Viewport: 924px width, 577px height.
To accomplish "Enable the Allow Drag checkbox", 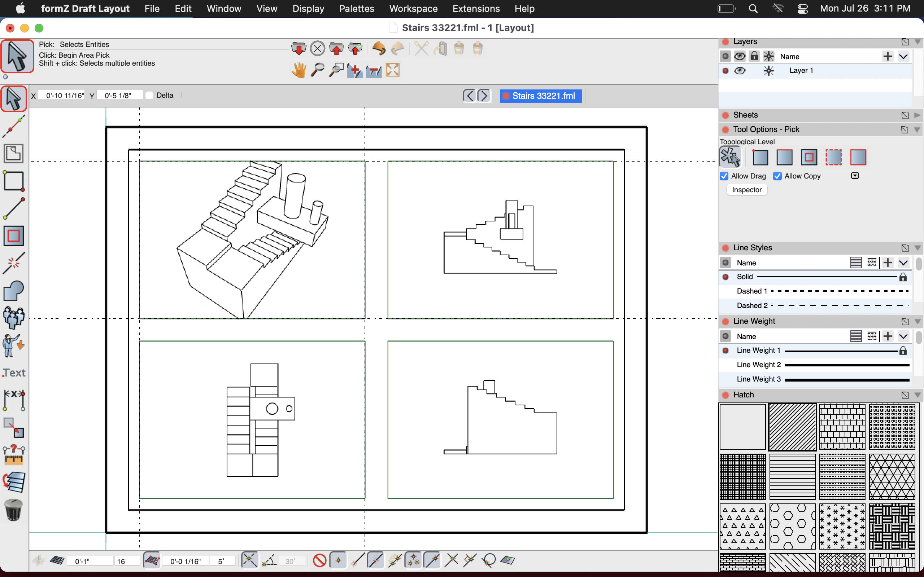I will (x=724, y=175).
